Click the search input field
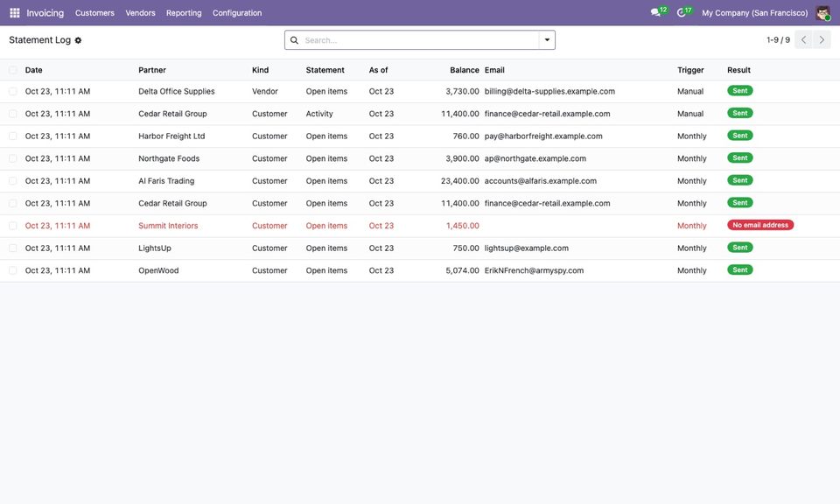The width and height of the screenshot is (840, 504). click(x=421, y=40)
